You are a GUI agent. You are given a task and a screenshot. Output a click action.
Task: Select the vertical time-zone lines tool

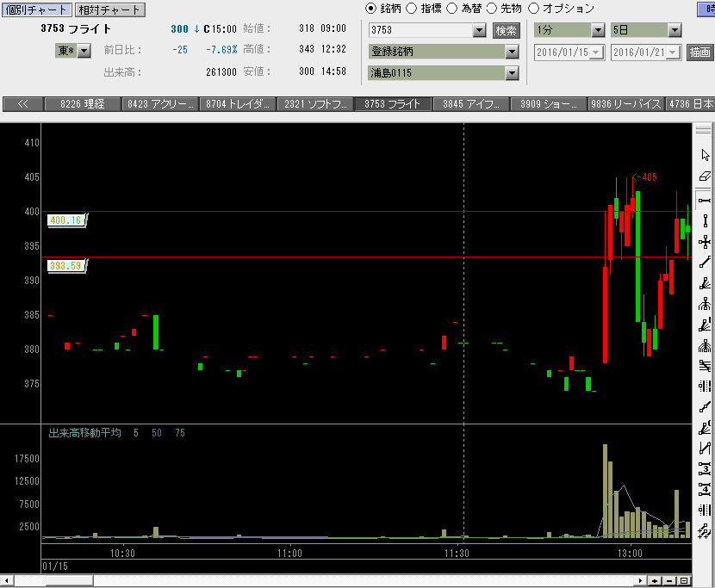(705, 510)
